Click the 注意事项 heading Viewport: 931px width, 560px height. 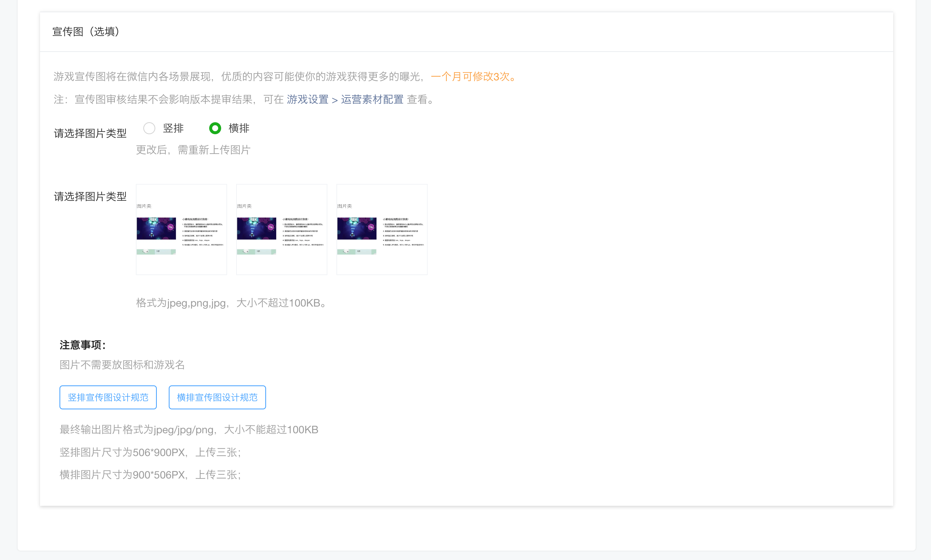[83, 345]
